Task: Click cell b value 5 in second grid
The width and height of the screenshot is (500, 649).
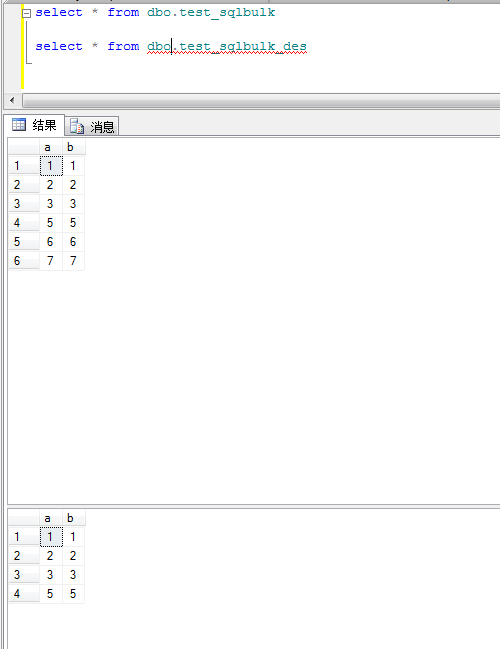Action: [x=74, y=594]
